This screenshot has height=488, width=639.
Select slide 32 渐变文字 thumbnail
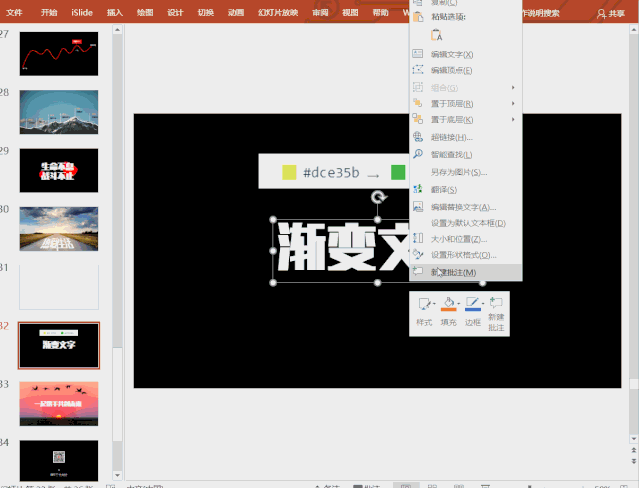pyautogui.click(x=59, y=346)
